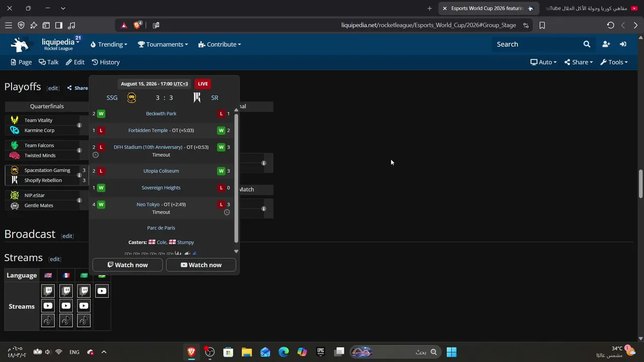Open the page Share dropdown
The height and width of the screenshot is (362, 644).
(579, 62)
